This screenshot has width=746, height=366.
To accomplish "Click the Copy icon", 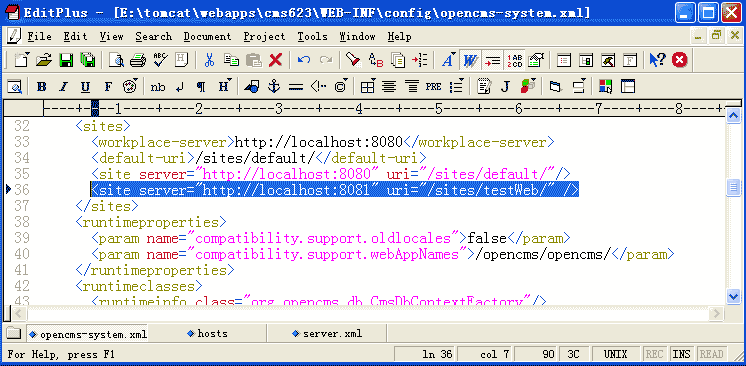I will pos(232,60).
